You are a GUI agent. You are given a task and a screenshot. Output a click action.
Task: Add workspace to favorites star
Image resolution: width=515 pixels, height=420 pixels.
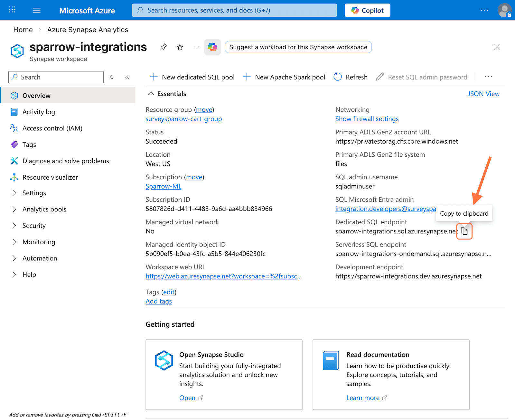click(180, 47)
